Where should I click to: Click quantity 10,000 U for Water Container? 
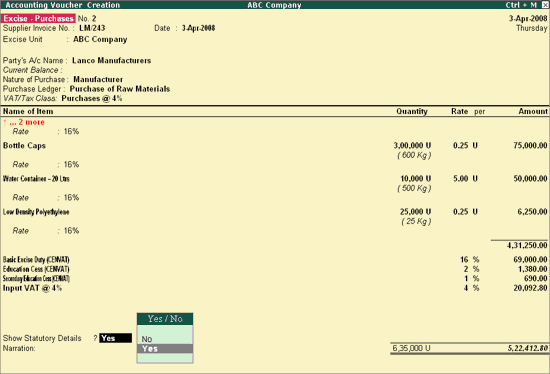[x=416, y=179]
